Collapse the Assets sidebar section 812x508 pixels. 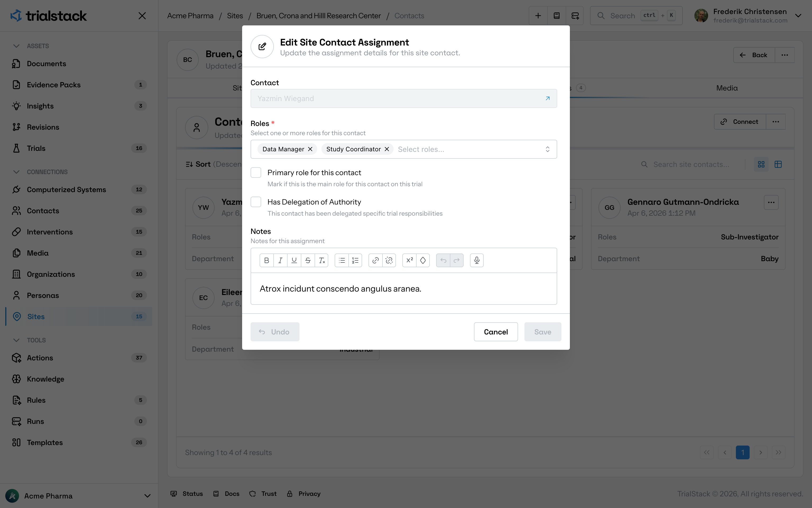tap(31, 46)
